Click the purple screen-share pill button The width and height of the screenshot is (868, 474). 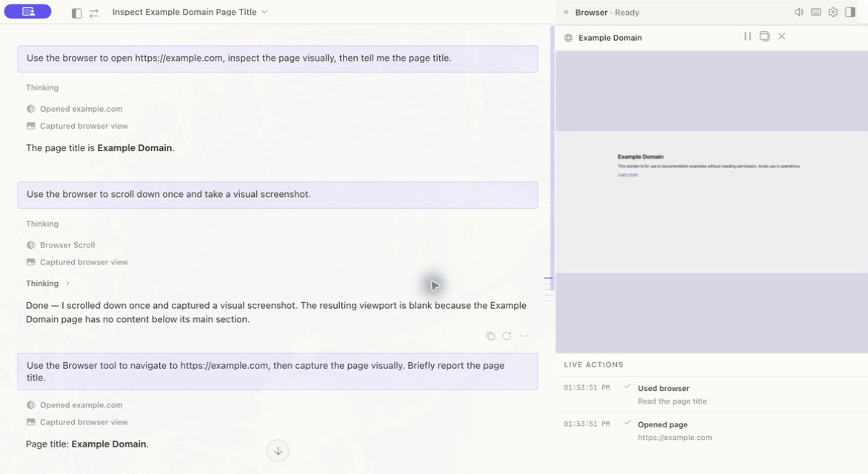(x=27, y=12)
